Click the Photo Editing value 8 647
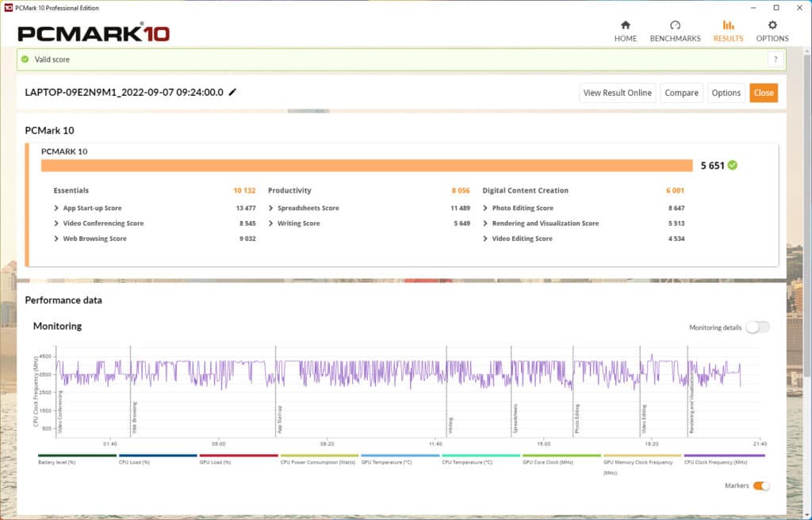Image resolution: width=812 pixels, height=520 pixels. click(x=676, y=208)
